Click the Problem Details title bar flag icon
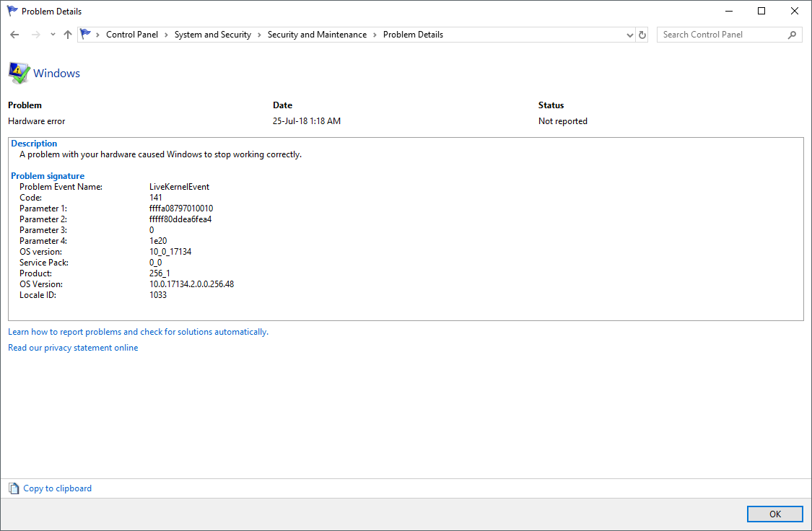Viewport: 812px width, 531px height. point(12,11)
